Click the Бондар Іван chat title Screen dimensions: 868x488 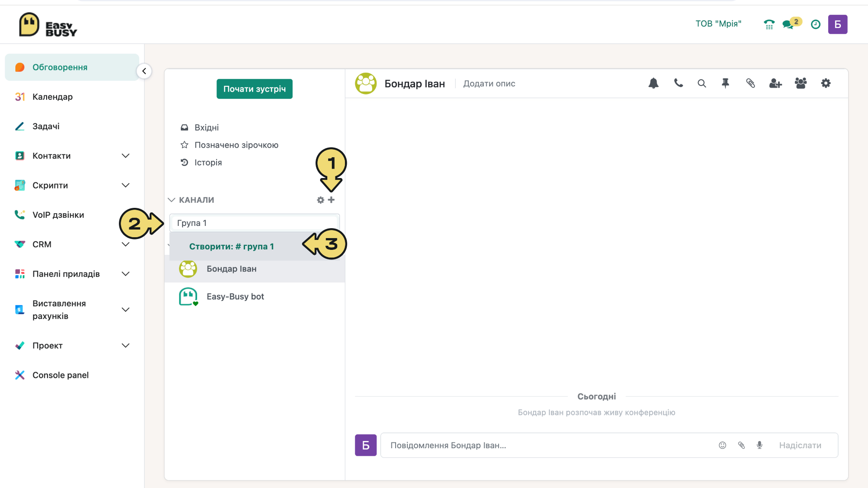click(x=415, y=84)
